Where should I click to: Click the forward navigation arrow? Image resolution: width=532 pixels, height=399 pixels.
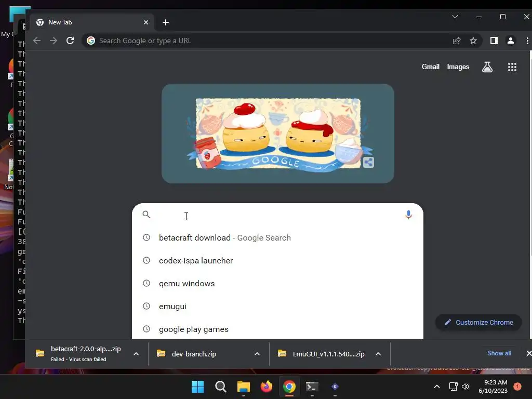coord(54,41)
